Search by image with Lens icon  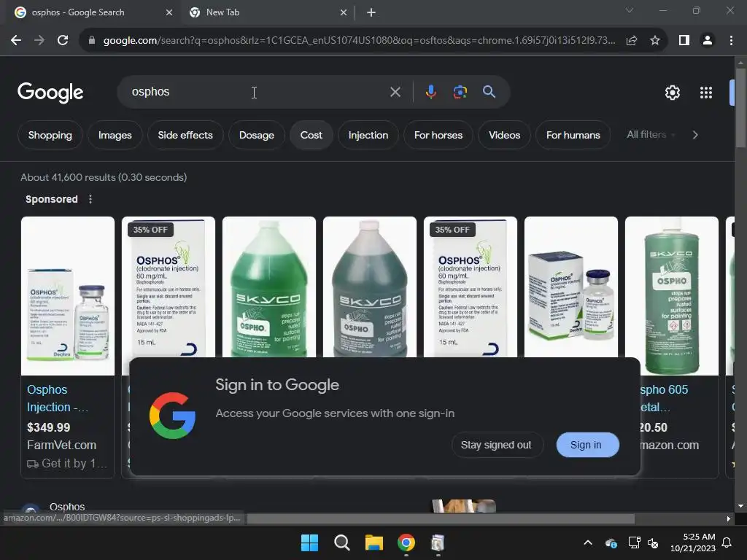point(460,92)
